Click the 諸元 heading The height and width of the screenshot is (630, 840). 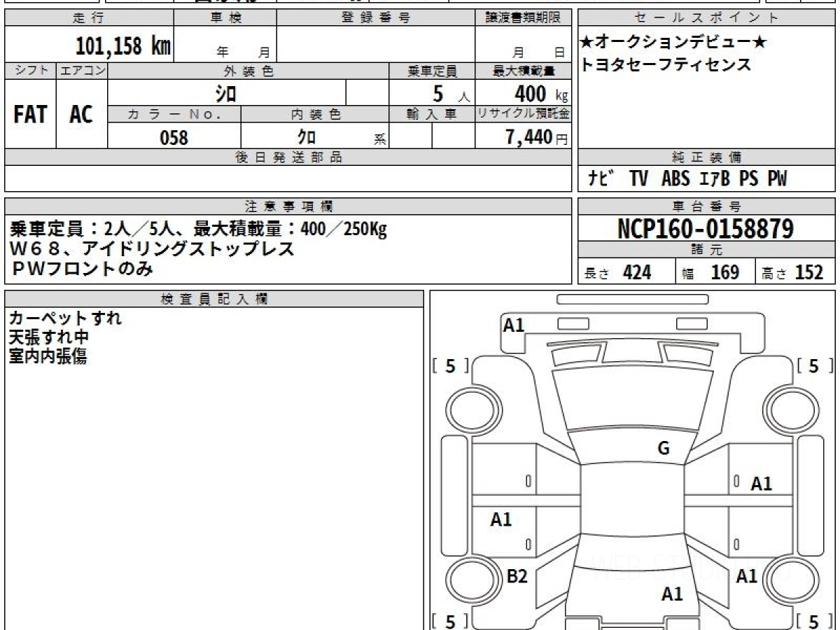pyautogui.click(x=706, y=250)
